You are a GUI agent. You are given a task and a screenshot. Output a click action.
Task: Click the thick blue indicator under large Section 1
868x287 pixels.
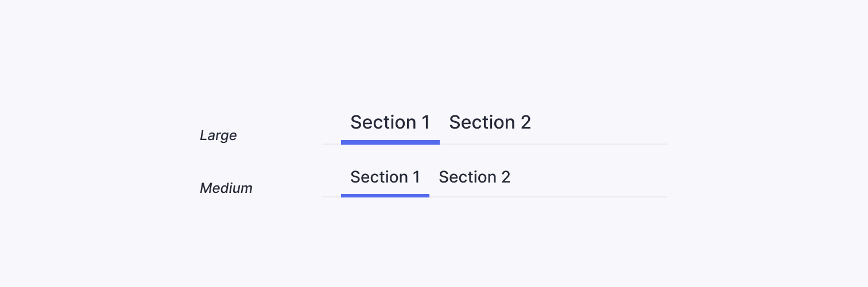coord(390,142)
